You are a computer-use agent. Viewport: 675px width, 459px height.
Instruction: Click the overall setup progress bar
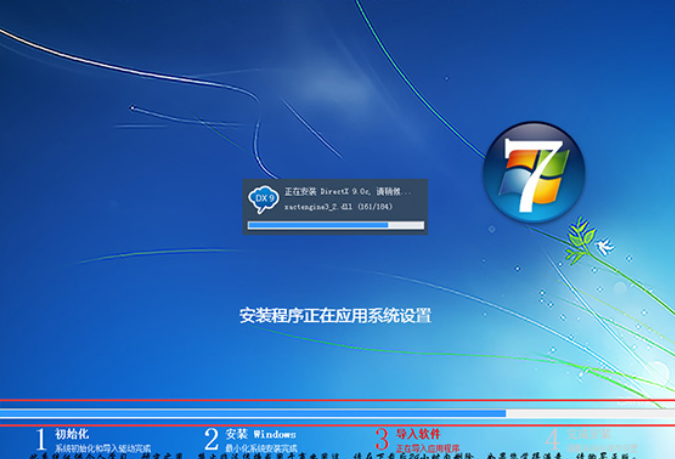(x=338, y=413)
